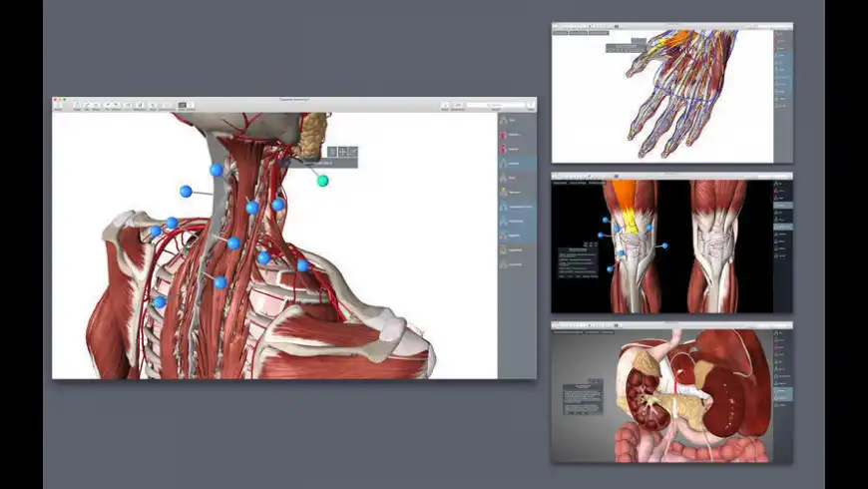The height and width of the screenshot is (489, 868).
Task: Select the lowest blue pin in the knee window
Action: click(610, 269)
